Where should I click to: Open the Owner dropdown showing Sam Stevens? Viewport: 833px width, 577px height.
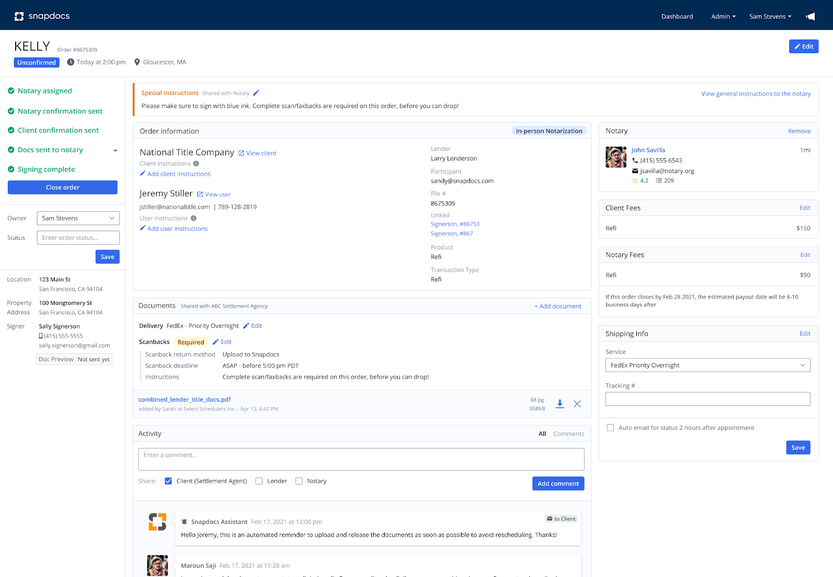point(78,218)
